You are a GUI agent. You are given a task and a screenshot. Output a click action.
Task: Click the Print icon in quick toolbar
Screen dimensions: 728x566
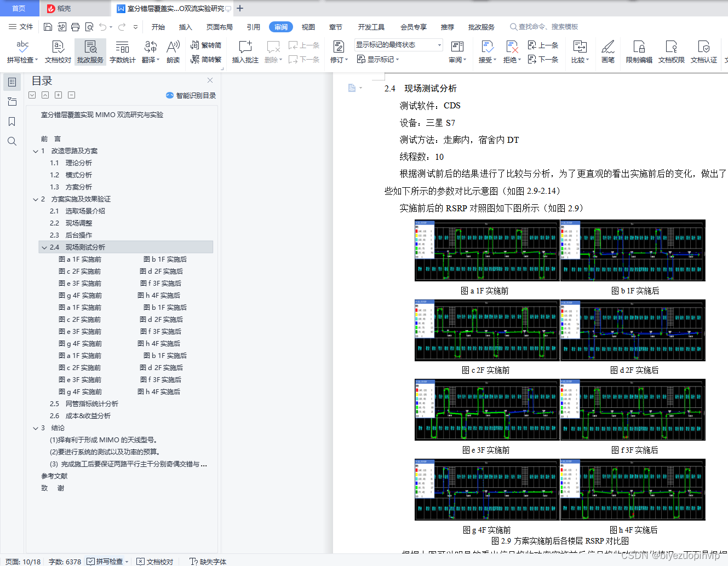[x=75, y=27]
